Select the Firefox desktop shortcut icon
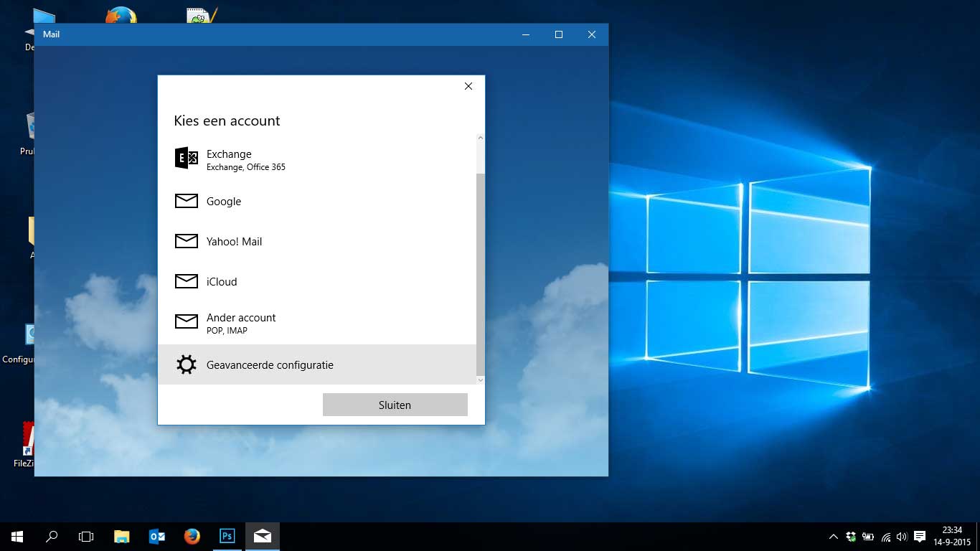This screenshot has width=980, height=551. click(121, 15)
